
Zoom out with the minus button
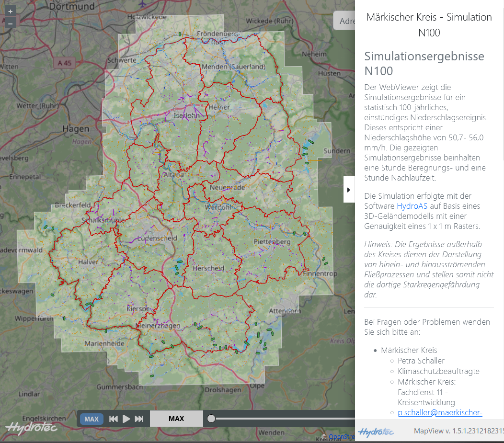click(11, 23)
